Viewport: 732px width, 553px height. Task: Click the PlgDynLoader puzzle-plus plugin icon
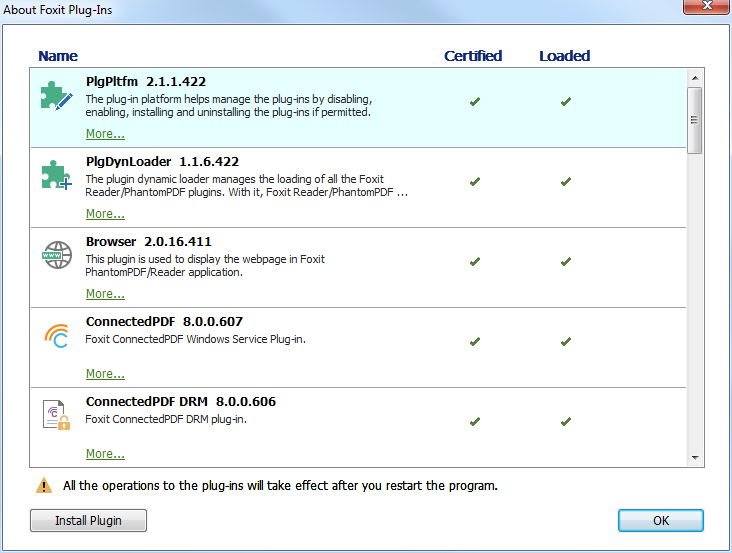point(56,175)
